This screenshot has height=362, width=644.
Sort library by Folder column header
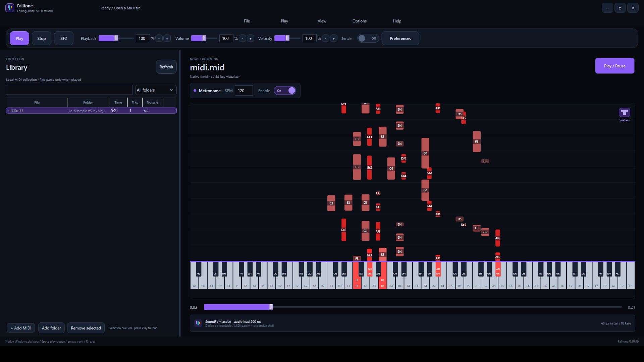point(88,102)
